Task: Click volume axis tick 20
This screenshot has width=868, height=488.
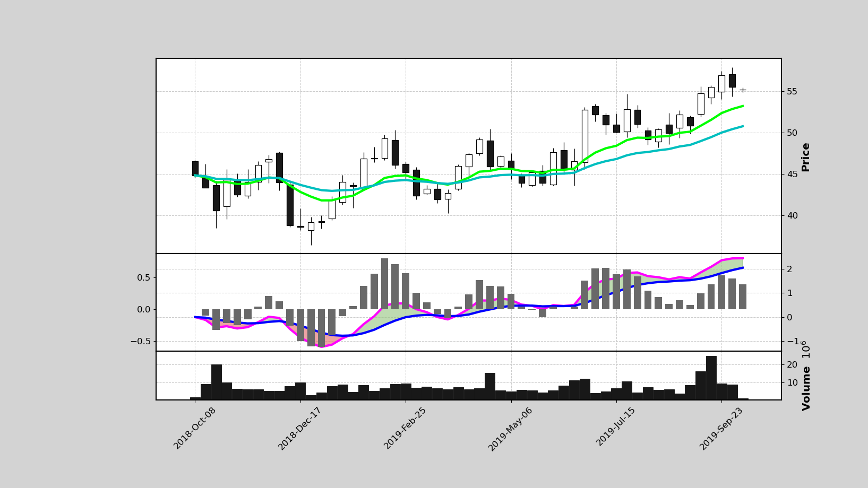Action: (x=792, y=364)
